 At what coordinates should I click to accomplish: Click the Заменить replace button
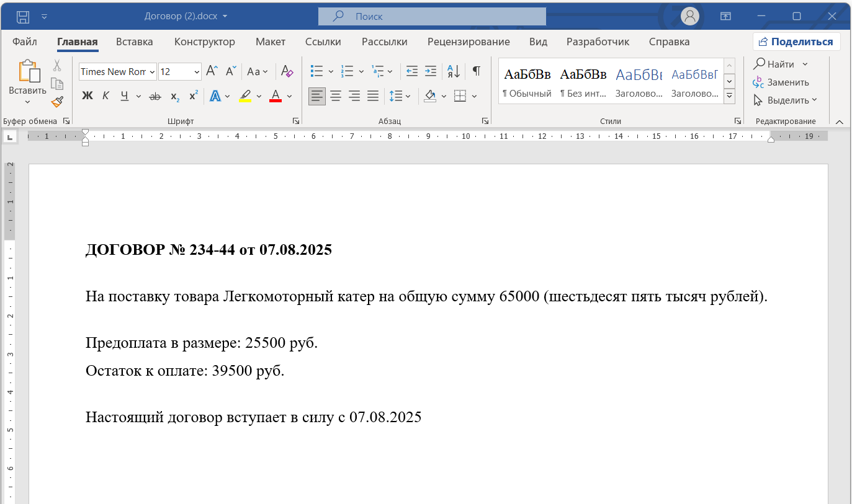pyautogui.click(x=781, y=82)
